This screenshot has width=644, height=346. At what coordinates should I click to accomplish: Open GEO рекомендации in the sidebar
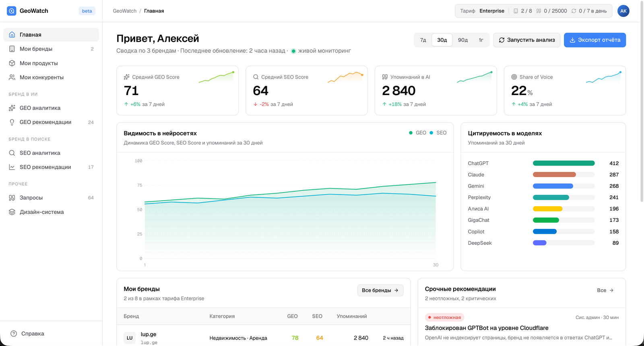(51, 122)
